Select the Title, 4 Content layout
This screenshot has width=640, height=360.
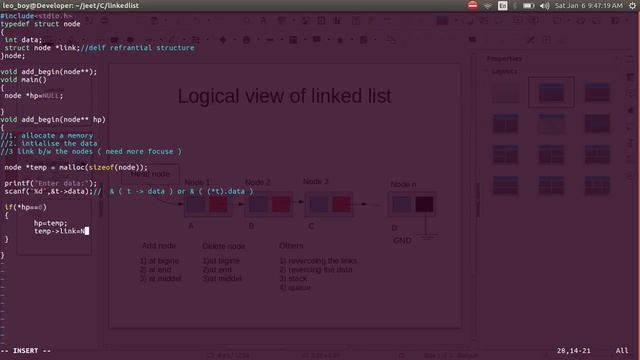[551, 185]
